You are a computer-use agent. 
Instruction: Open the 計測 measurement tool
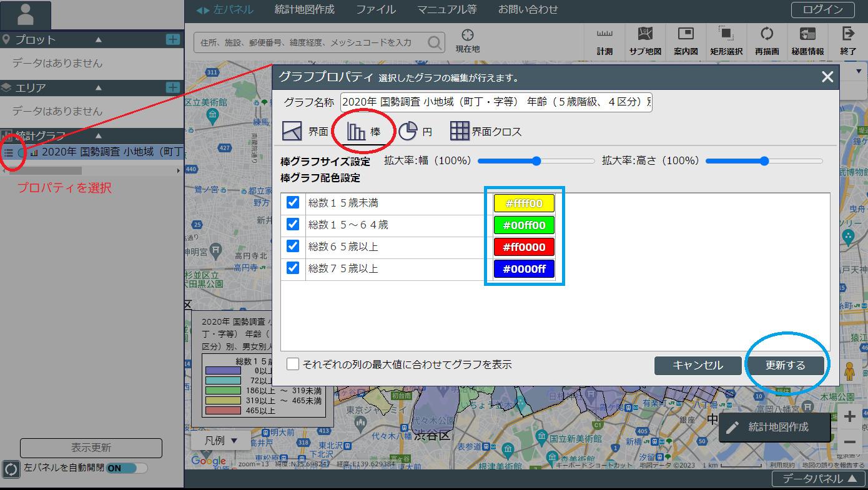pyautogui.click(x=604, y=41)
